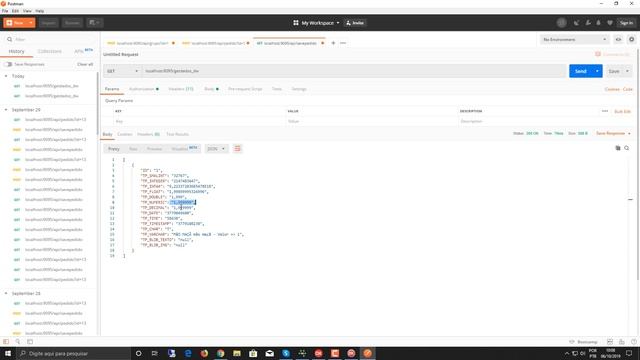Select the Preview response view
Image resolution: width=640 pixels, height=360 pixels.
click(154, 149)
